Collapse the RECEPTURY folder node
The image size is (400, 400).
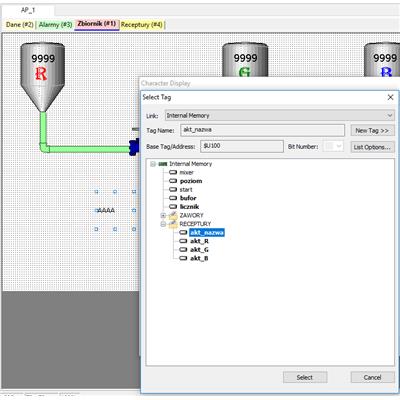pyautogui.click(x=163, y=224)
